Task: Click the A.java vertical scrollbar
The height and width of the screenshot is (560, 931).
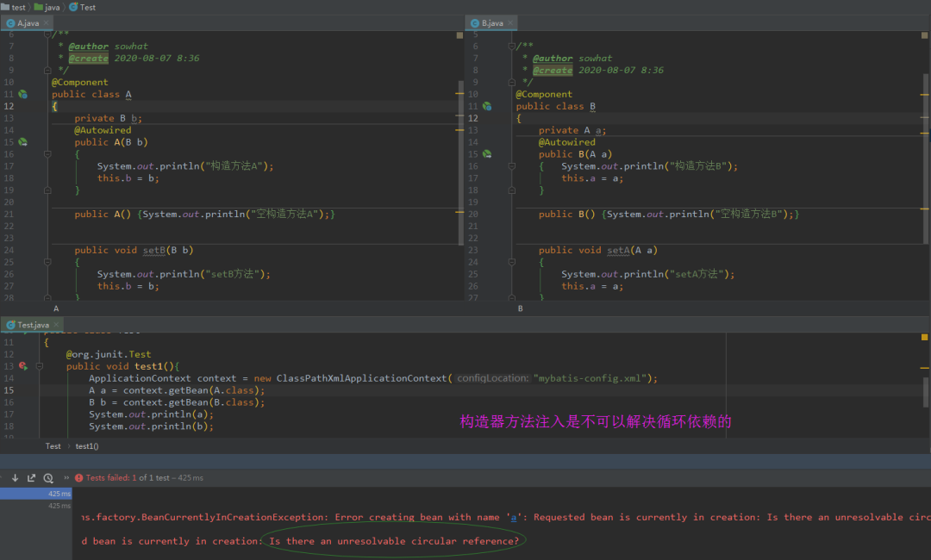Action: (460, 162)
